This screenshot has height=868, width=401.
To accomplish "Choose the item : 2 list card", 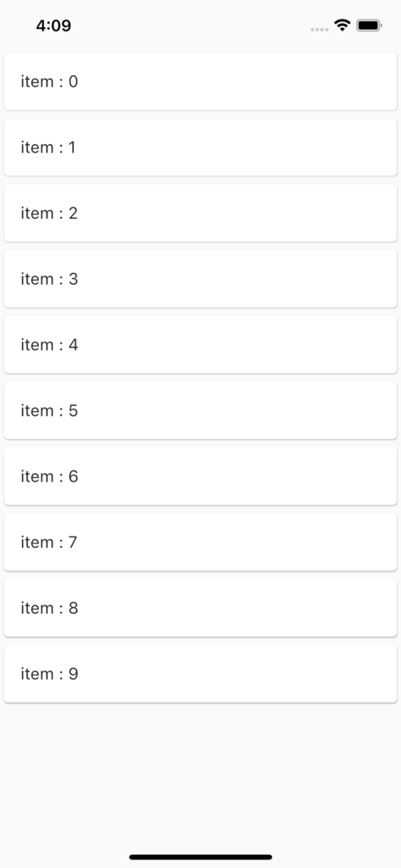I will (x=200, y=213).
